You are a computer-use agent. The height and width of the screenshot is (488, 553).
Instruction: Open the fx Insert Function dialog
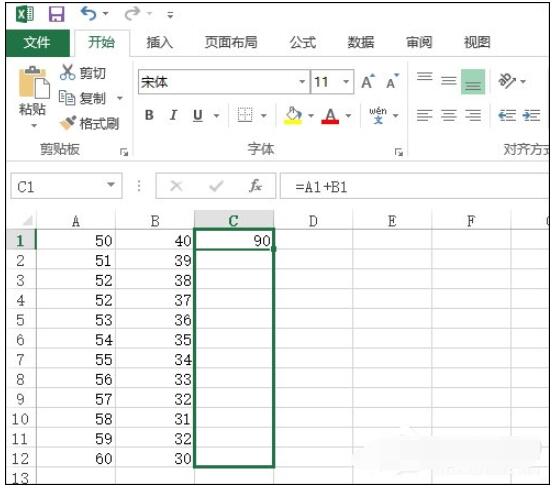tap(255, 185)
